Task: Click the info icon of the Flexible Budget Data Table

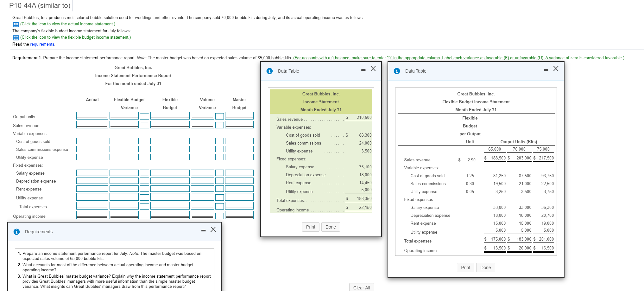Action: point(397,71)
